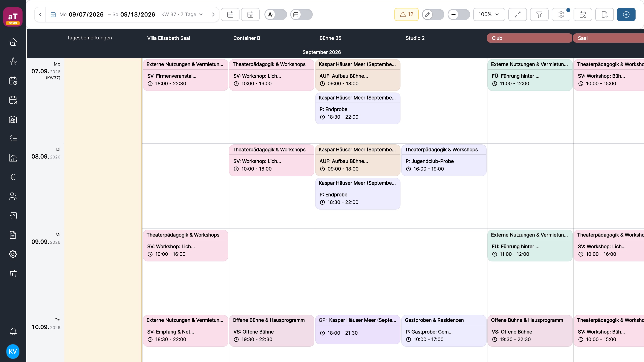Click the export document button
644x362 pixels.
click(x=605, y=14)
